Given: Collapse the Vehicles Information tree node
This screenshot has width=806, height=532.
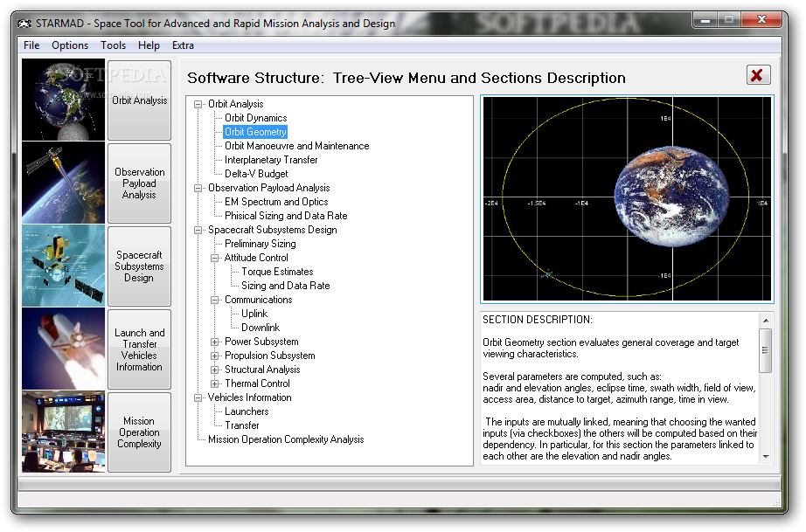Looking at the screenshot, I should coord(198,397).
